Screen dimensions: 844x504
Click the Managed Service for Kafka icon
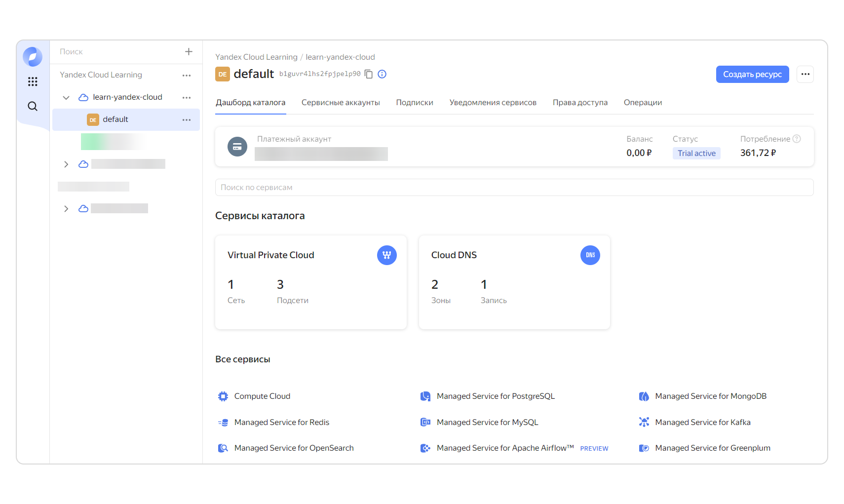[x=644, y=423]
